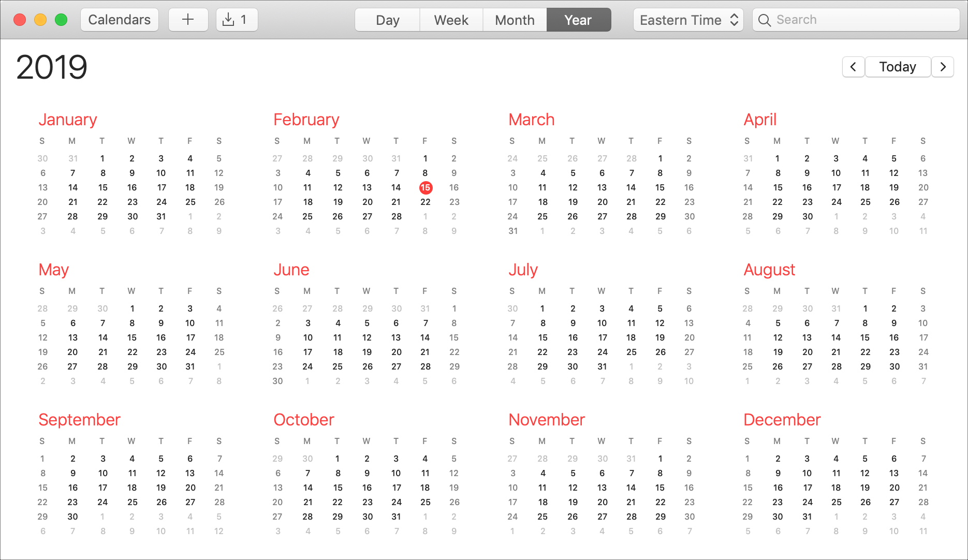Open the July month heading
Image resolution: width=968 pixels, height=560 pixels.
[523, 270]
